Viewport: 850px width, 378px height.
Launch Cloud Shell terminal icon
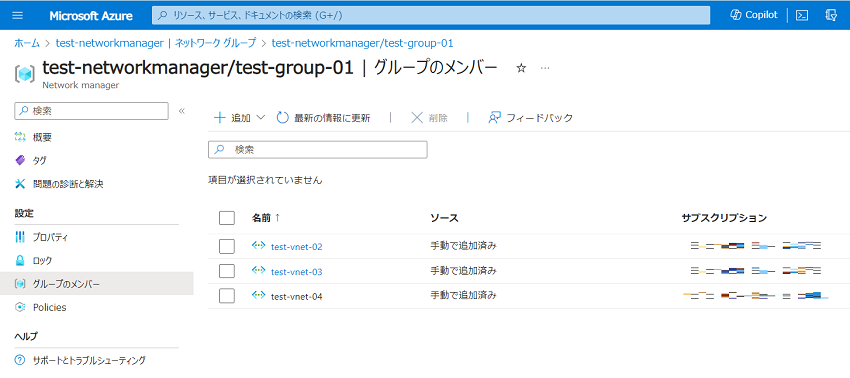(802, 15)
